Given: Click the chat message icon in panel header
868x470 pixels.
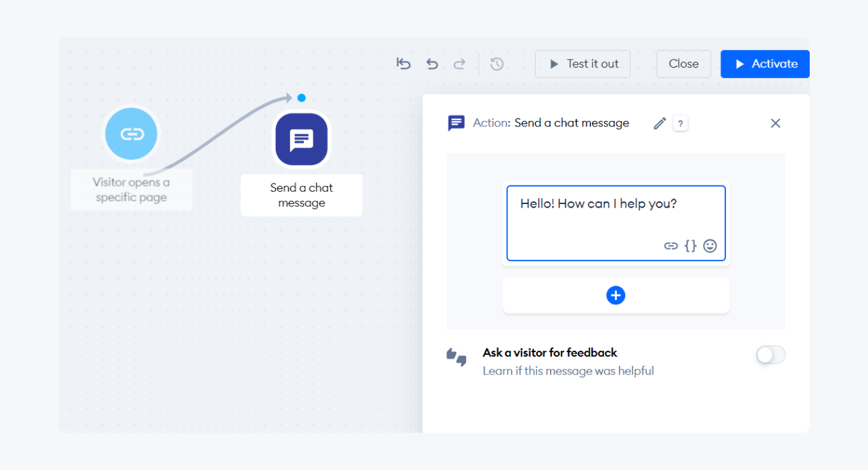Looking at the screenshot, I should tap(456, 123).
